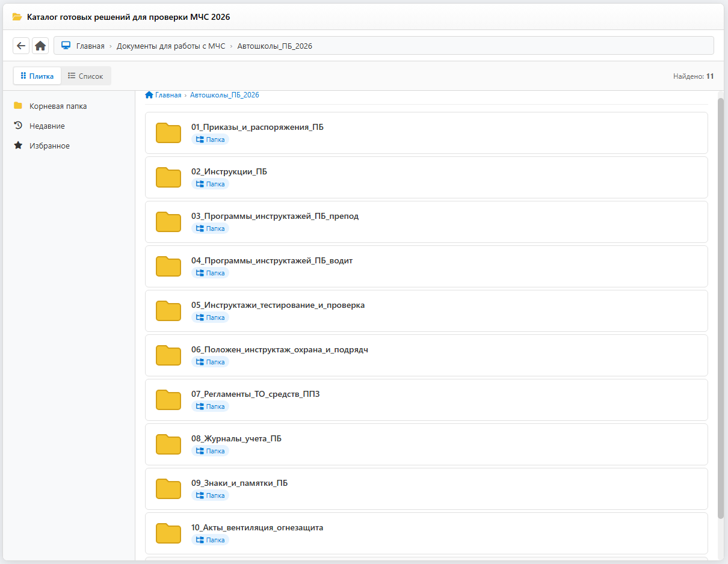The height and width of the screenshot is (564, 728).
Task: Click the Корневая папка folder icon
Action: point(18,106)
